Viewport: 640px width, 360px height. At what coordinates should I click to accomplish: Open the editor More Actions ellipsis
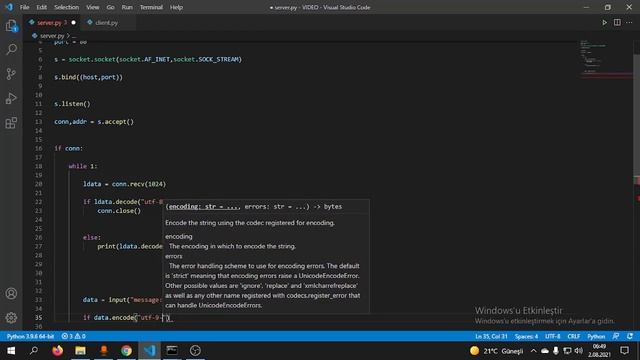(629, 22)
